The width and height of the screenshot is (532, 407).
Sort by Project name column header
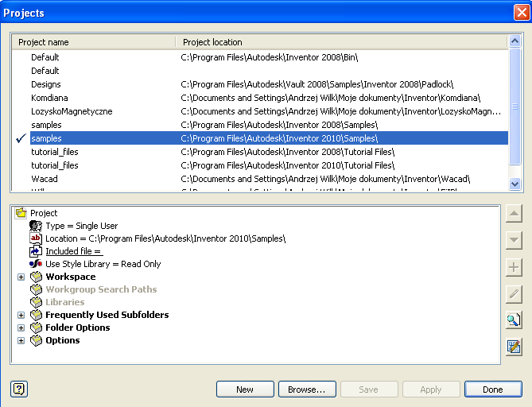(94, 42)
